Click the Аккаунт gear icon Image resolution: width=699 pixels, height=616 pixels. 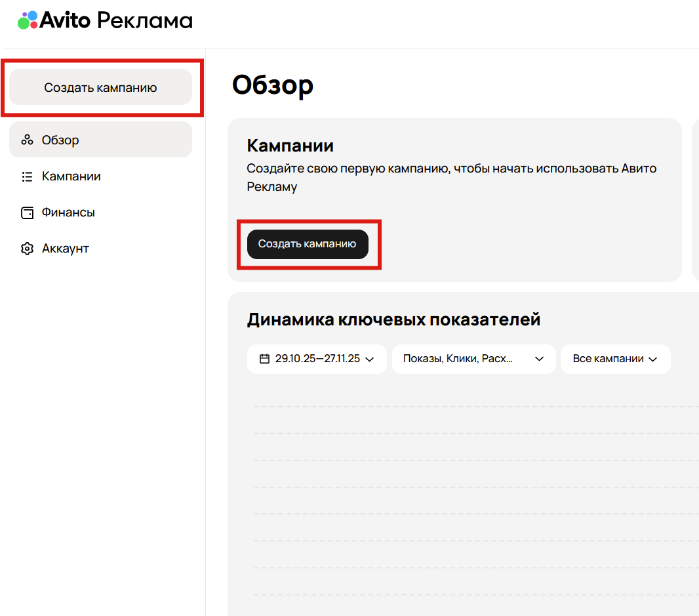click(27, 248)
